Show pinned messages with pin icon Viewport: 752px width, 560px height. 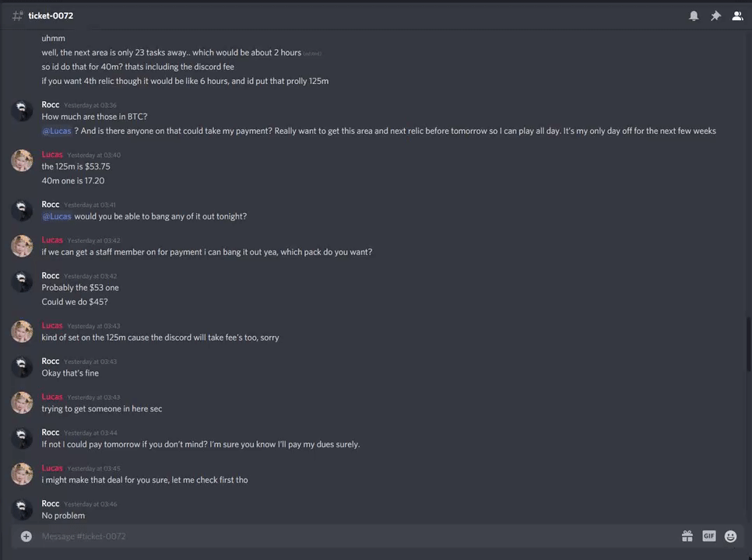[715, 16]
